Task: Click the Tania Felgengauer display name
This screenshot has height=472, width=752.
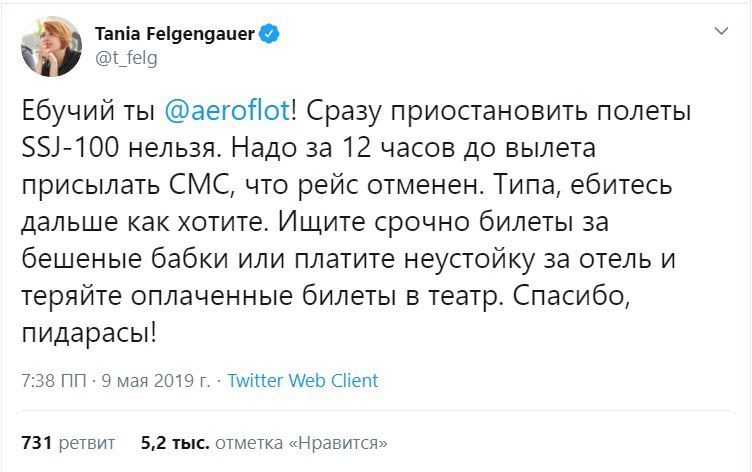Action: [175, 35]
